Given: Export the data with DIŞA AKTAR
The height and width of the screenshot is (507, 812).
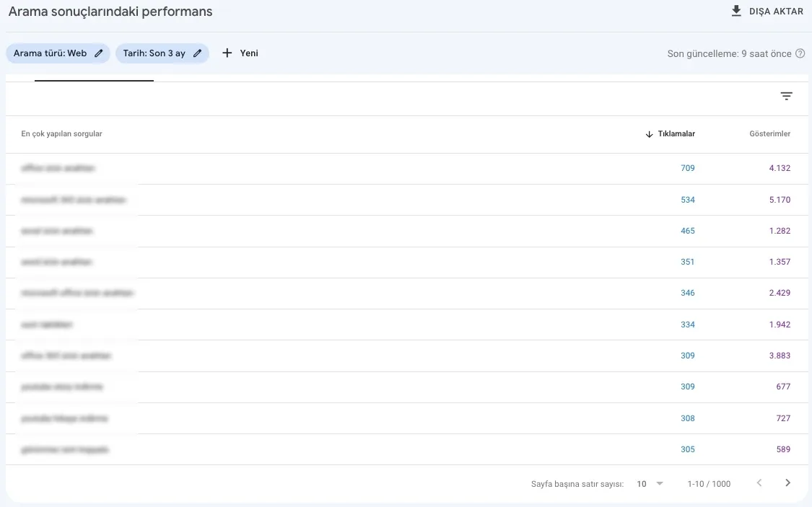Looking at the screenshot, I should (767, 12).
